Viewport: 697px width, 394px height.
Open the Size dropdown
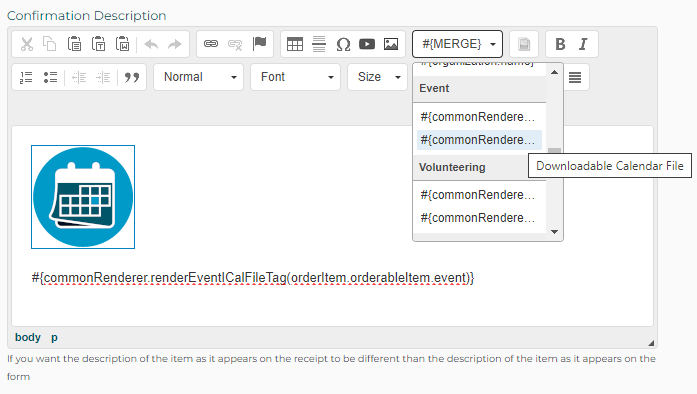377,77
